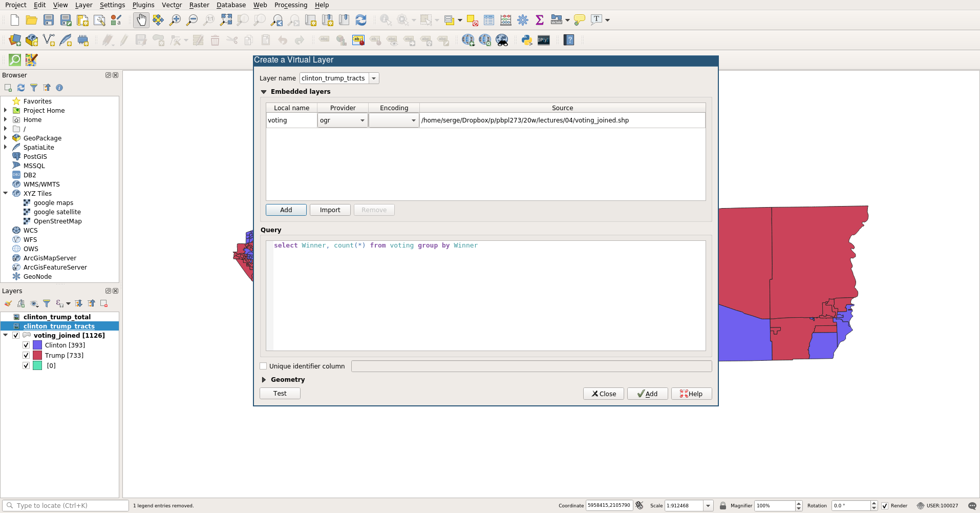Click the Test button
Viewport: 980px width, 513px height.
tap(280, 394)
